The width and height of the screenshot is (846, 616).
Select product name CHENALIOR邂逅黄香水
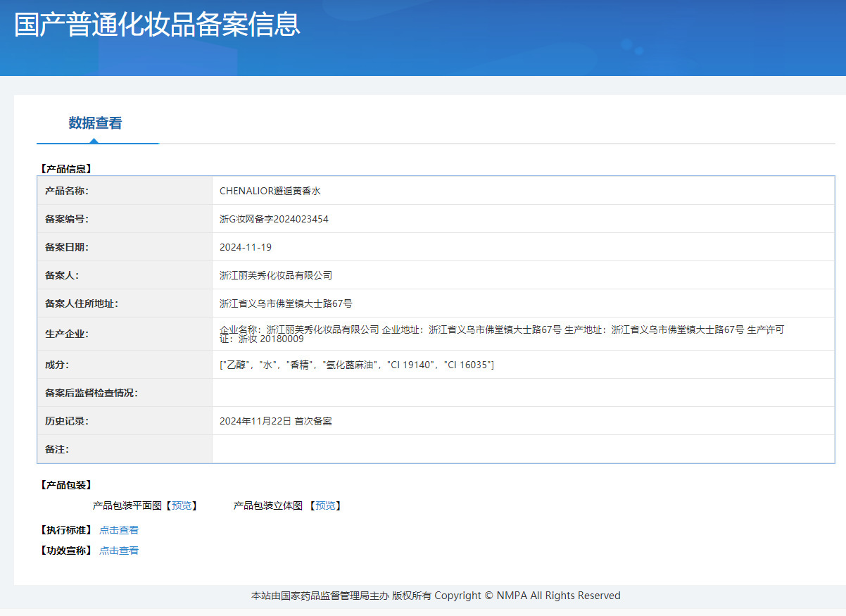pos(270,191)
